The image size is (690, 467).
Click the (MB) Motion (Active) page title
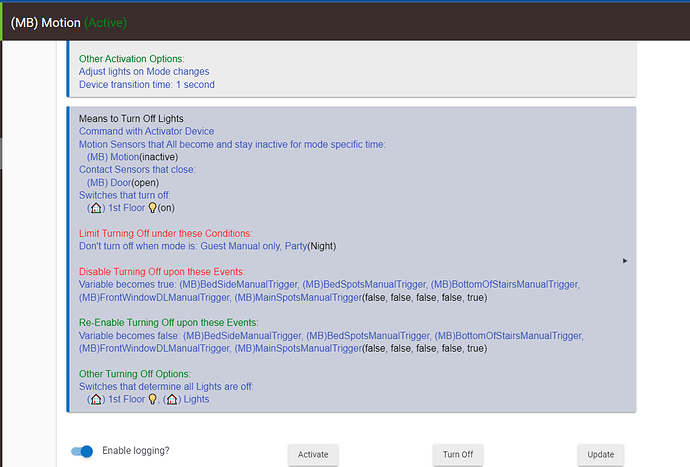[x=69, y=22]
